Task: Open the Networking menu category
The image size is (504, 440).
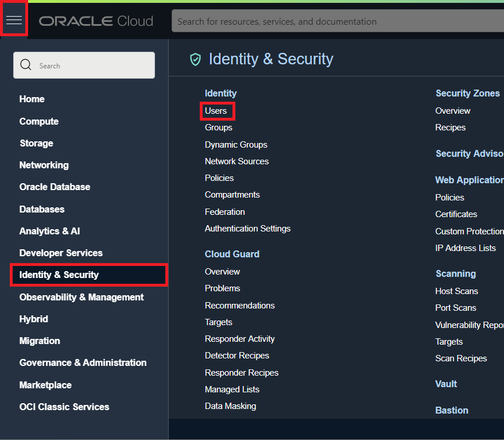Action: click(44, 165)
